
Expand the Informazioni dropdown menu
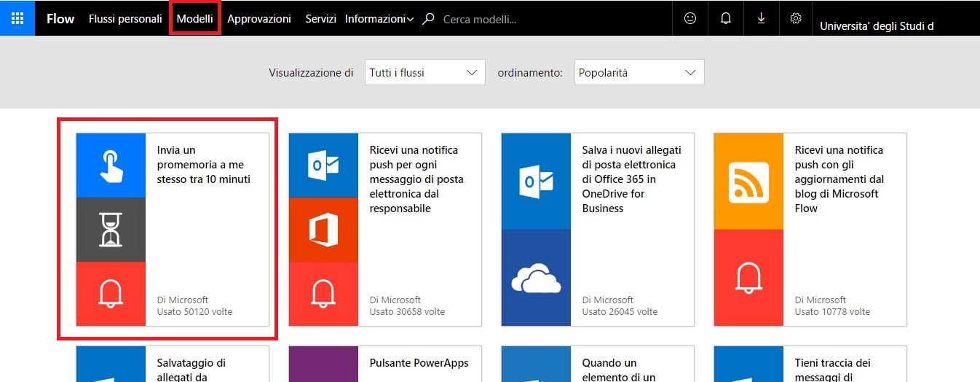coord(379,19)
